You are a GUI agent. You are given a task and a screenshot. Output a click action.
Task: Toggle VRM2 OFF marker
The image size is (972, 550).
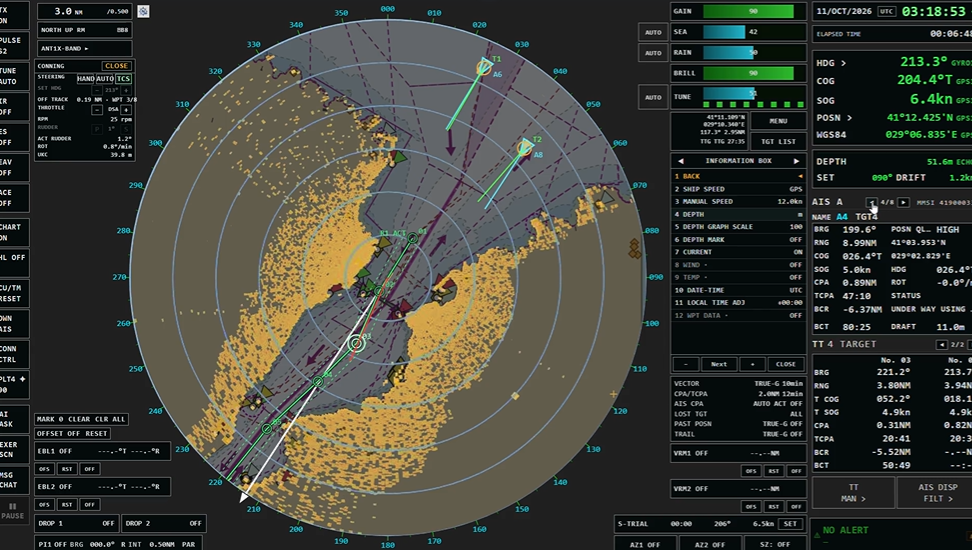(x=738, y=489)
